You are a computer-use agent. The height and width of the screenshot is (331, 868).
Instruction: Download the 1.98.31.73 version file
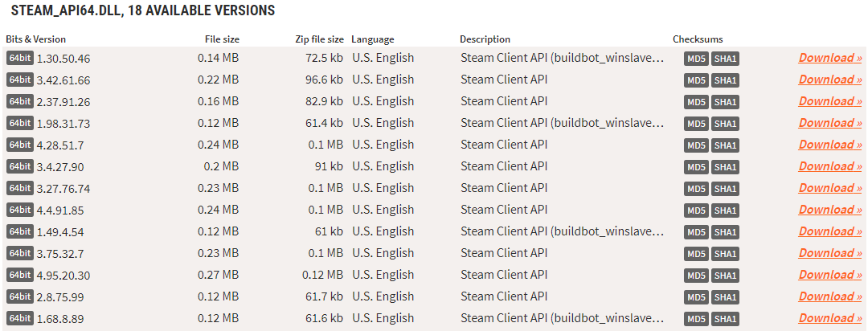pyautogui.click(x=829, y=123)
